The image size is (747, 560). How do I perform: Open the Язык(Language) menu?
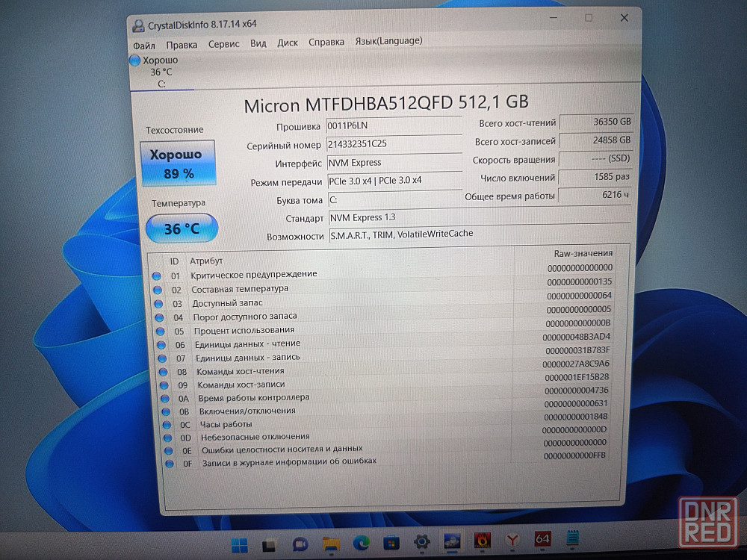388,41
